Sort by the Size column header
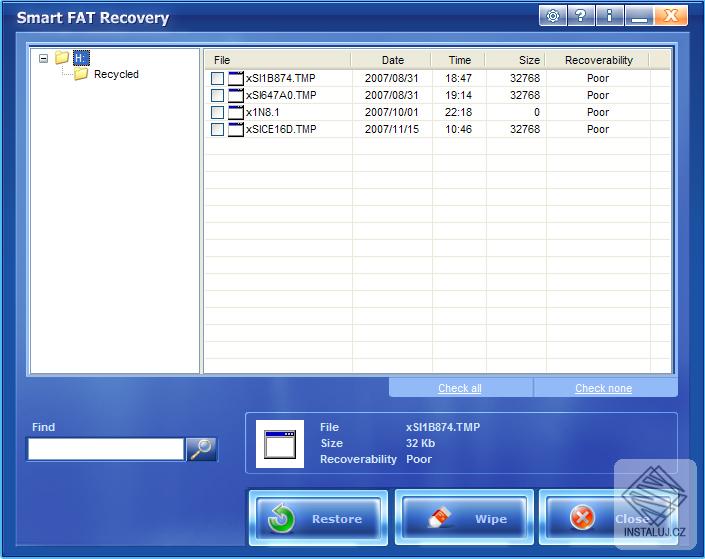This screenshot has width=705, height=559. click(516, 60)
